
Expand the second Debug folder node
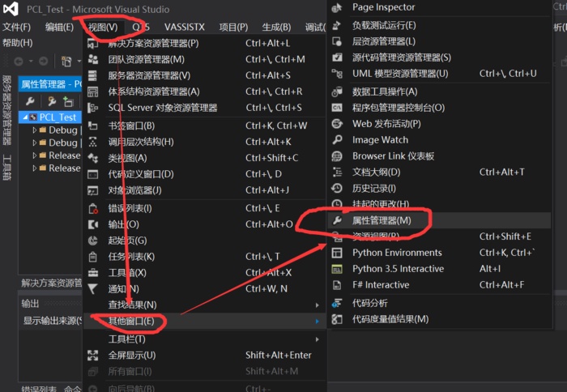pyautogui.click(x=35, y=143)
